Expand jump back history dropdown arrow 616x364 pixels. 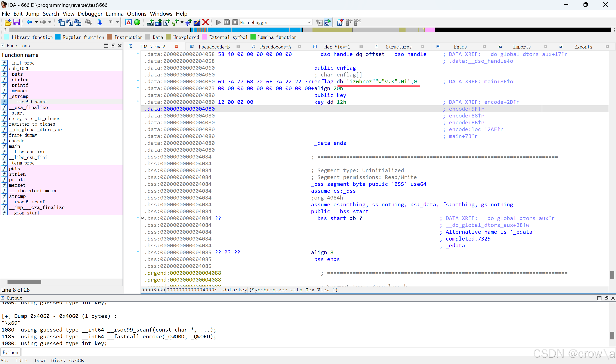click(x=36, y=22)
